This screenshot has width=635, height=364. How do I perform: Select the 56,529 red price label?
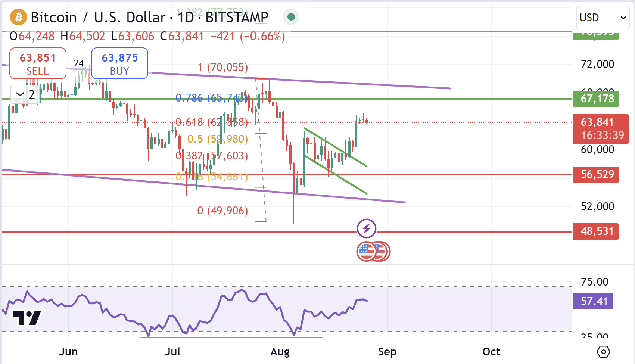pyautogui.click(x=596, y=175)
